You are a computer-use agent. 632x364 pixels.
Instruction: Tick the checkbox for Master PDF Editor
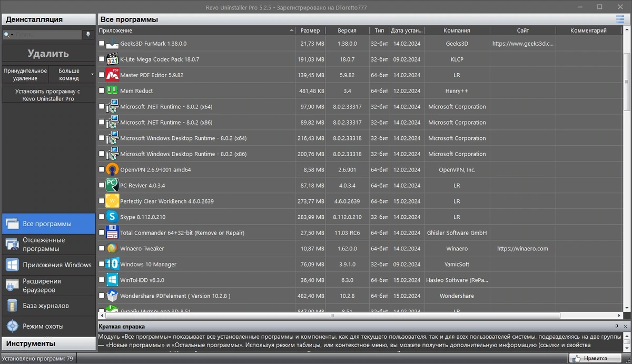pyautogui.click(x=102, y=75)
